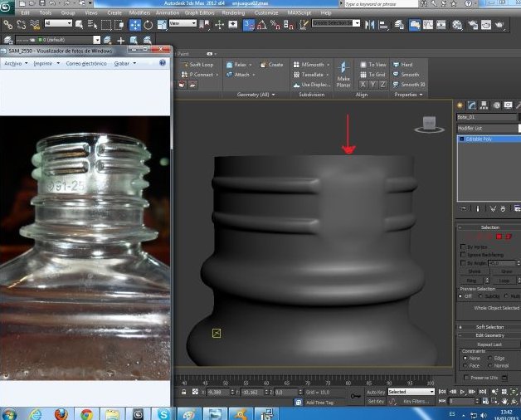Choose the Rectangular Selection Region tool
The height and width of the screenshot is (420, 521).
(x=105, y=25)
